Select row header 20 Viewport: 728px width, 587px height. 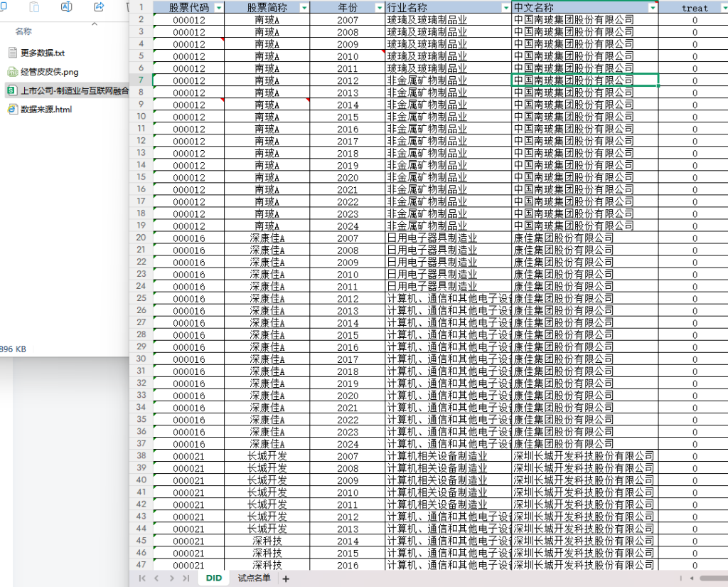click(x=141, y=238)
